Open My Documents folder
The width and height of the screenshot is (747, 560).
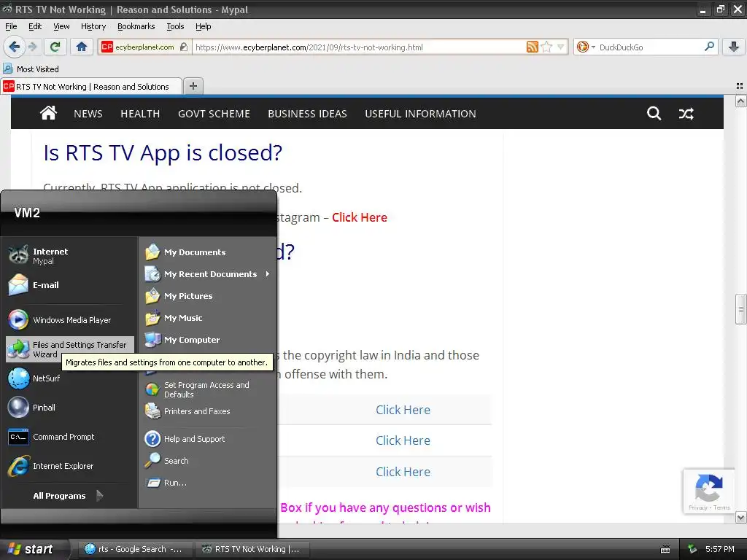pyautogui.click(x=208, y=252)
